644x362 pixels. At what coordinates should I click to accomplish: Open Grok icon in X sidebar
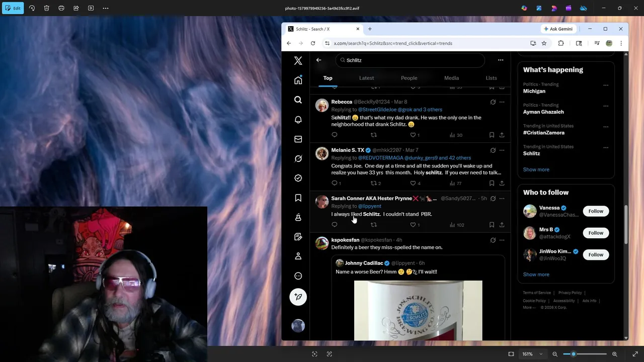(298, 159)
